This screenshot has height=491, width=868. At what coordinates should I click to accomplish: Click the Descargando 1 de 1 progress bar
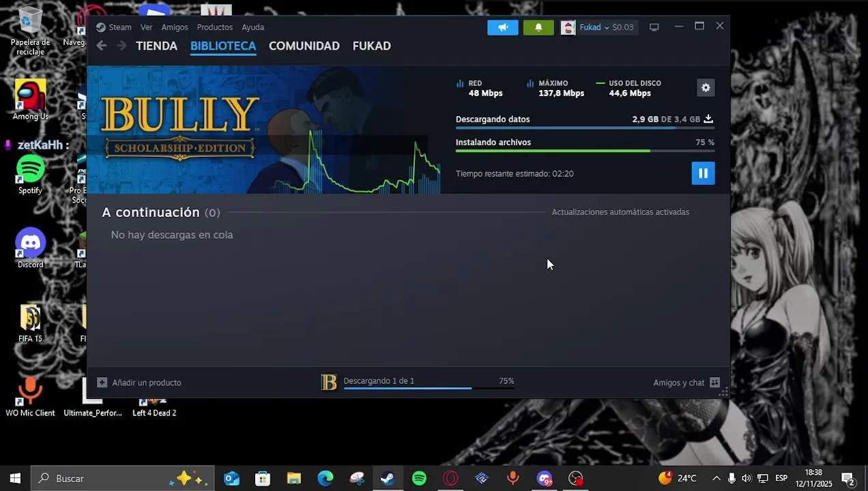click(429, 388)
